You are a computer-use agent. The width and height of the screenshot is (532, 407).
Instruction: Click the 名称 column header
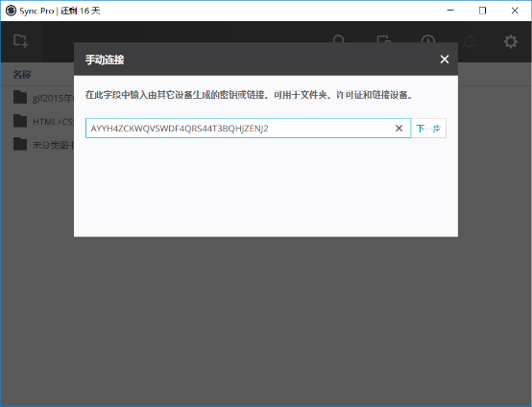tap(22, 74)
